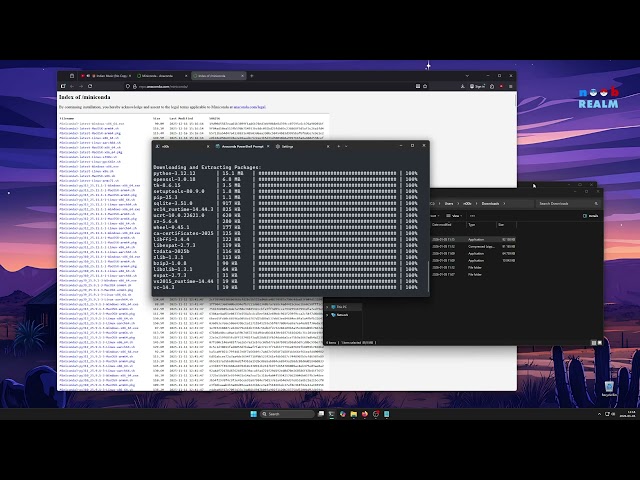Show hidden system tray icons
The width and height of the screenshot is (640, 480).
click(599, 414)
